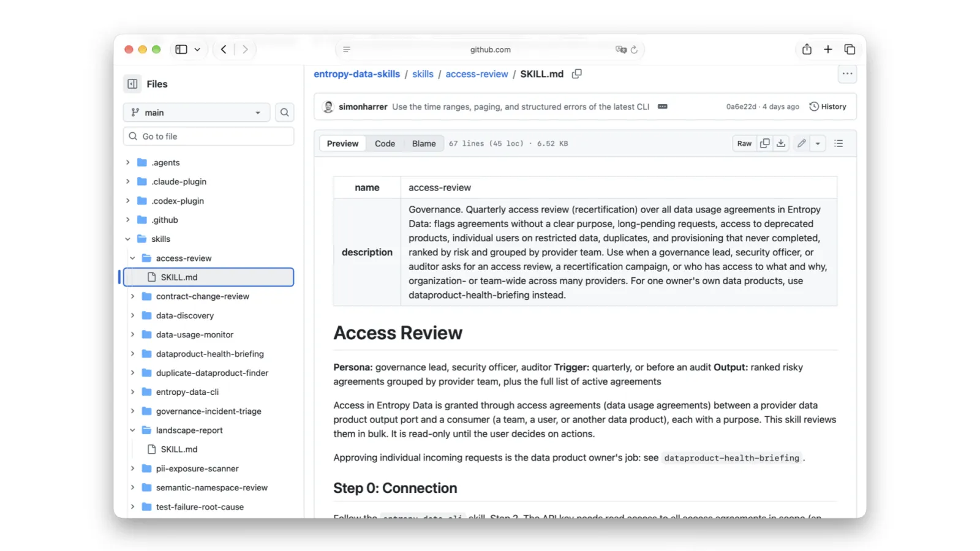Select the governance-incident-triage folder
This screenshot has width=980, height=551.
(x=208, y=411)
